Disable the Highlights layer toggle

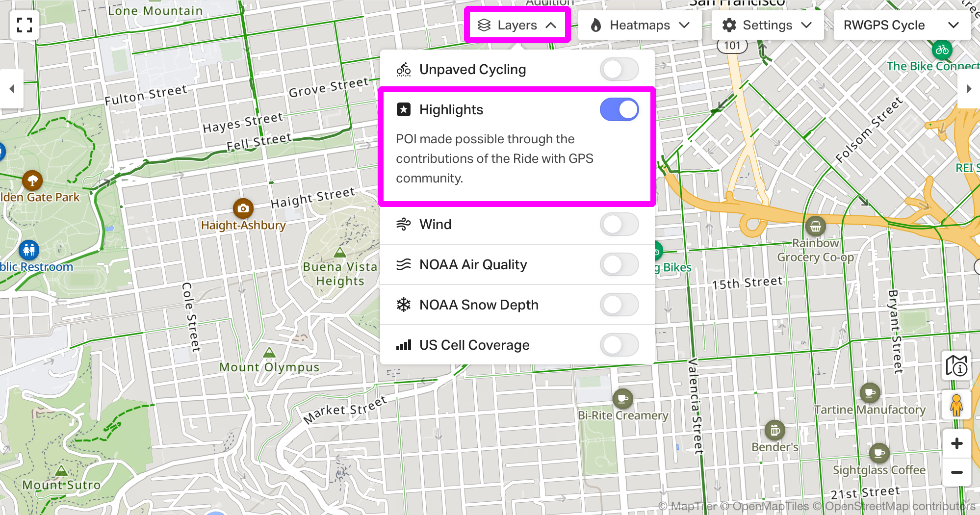point(619,109)
